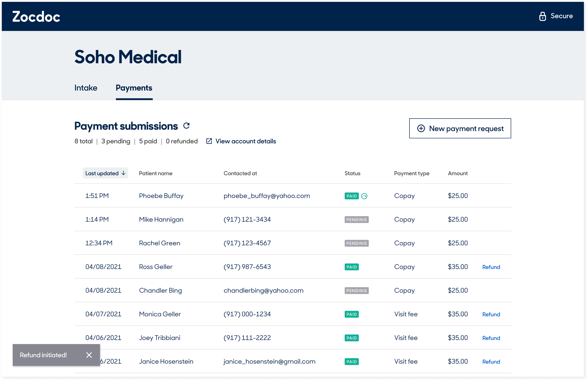This screenshot has height=381, width=588.
Task: Switch to the Intake tab
Action: [x=86, y=88]
